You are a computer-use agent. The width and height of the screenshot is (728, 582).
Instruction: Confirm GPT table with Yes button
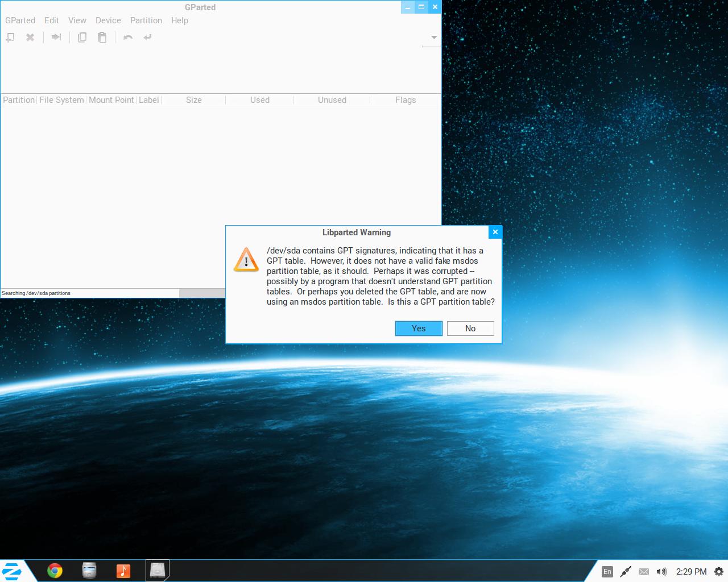coord(419,329)
